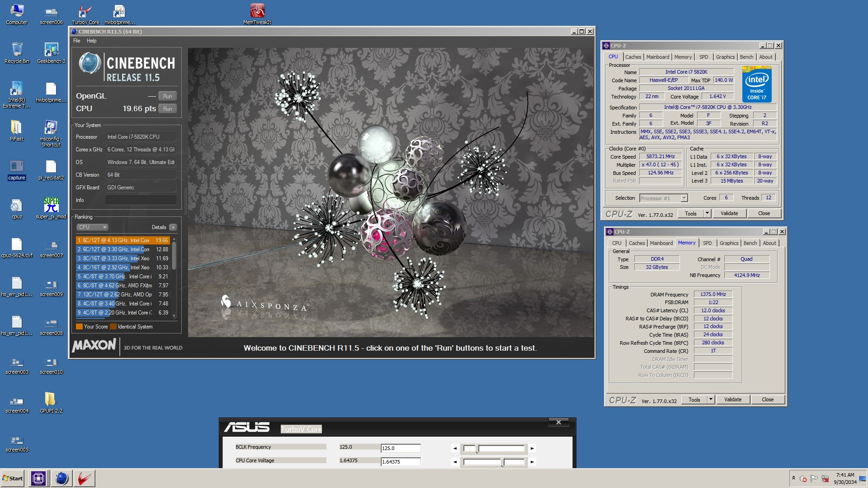Open the cpuz-5624.cvf file icon
This screenshot has width=868, height=488.
pyautogui.click(x=17, y=248)
